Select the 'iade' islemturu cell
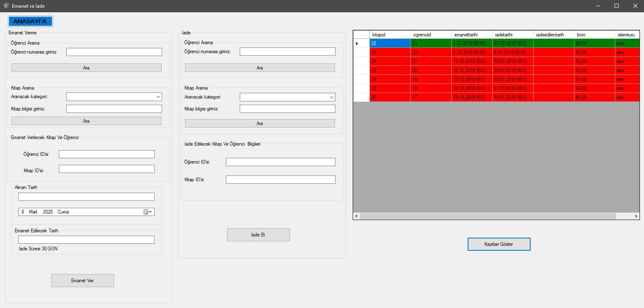Screen dimensions: 644x308 (627, 43)
